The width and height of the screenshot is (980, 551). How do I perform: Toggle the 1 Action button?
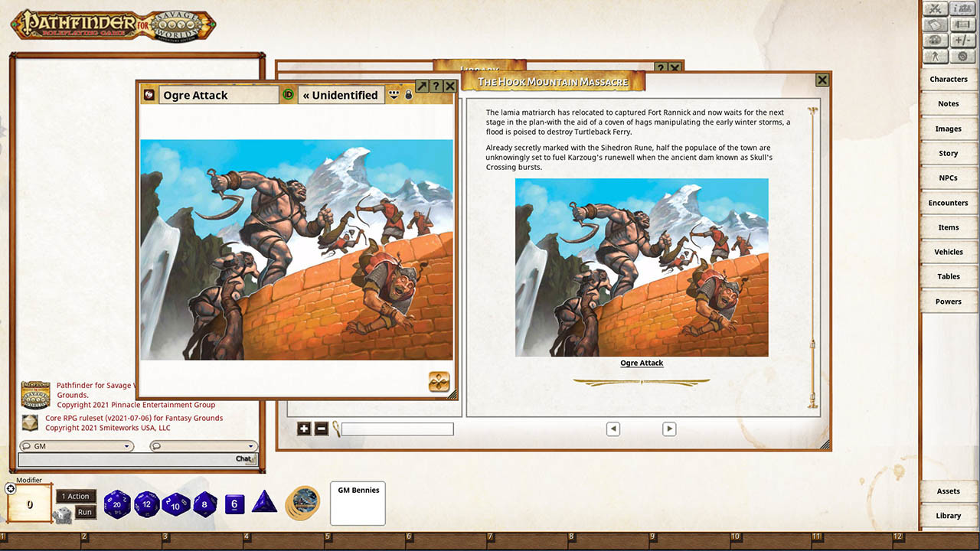tap(77, 496)
